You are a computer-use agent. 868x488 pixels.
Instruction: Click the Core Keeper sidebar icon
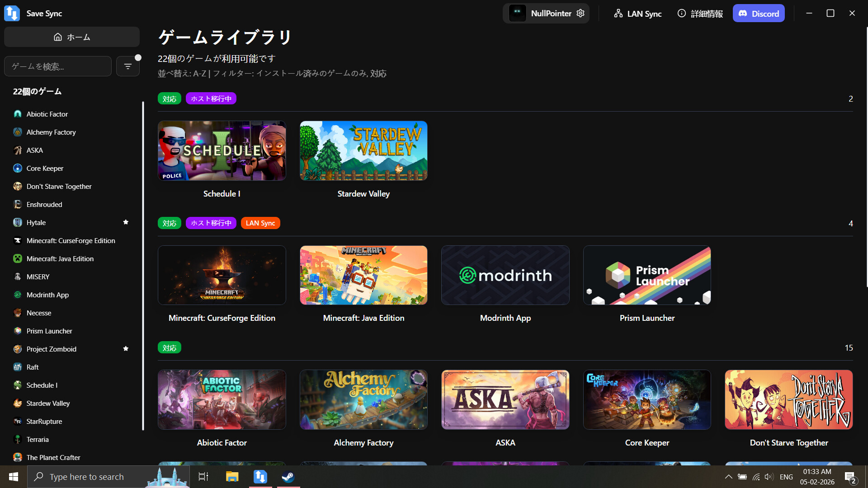[18, 168]
